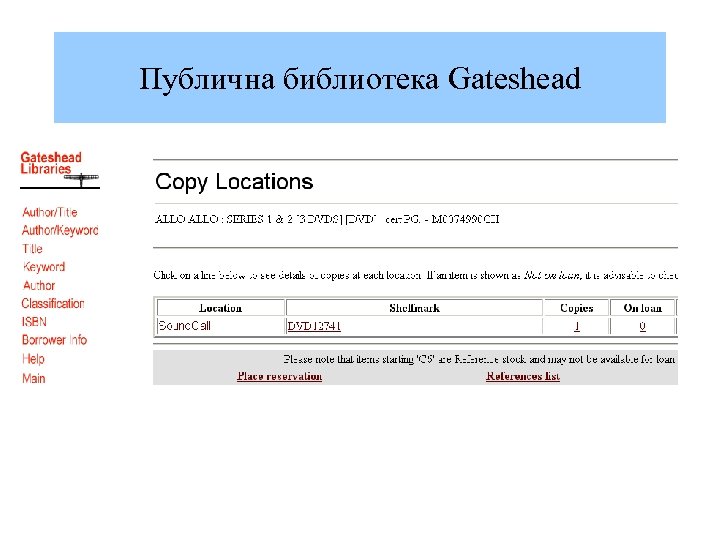Open the References list link
720x540 pixels.
pos(523,376)
